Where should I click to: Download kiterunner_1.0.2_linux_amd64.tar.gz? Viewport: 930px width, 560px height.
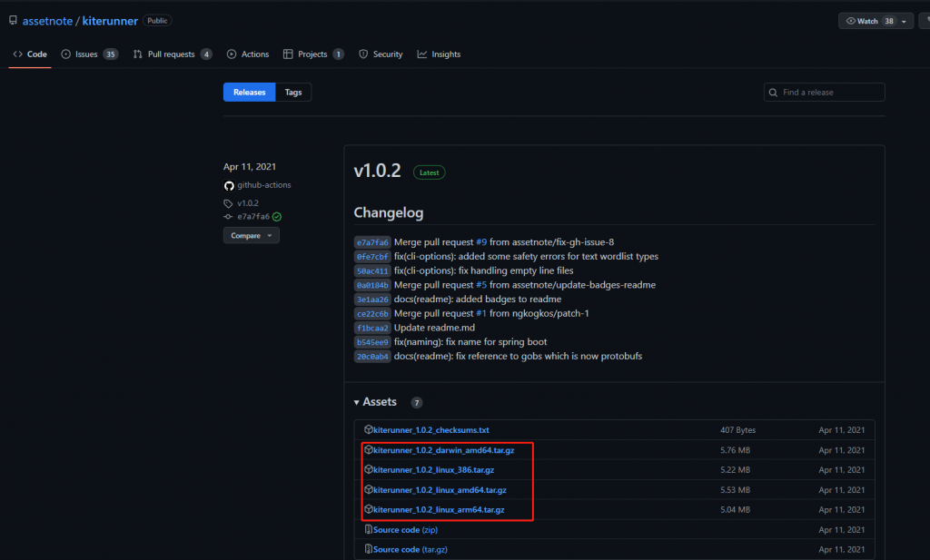point(440,489)
